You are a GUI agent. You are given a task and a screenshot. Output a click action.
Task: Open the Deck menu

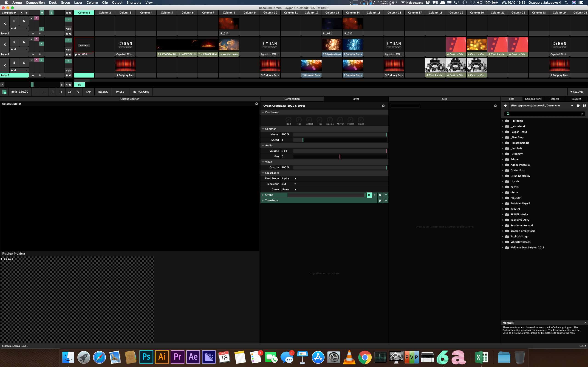tap(52, 3)
